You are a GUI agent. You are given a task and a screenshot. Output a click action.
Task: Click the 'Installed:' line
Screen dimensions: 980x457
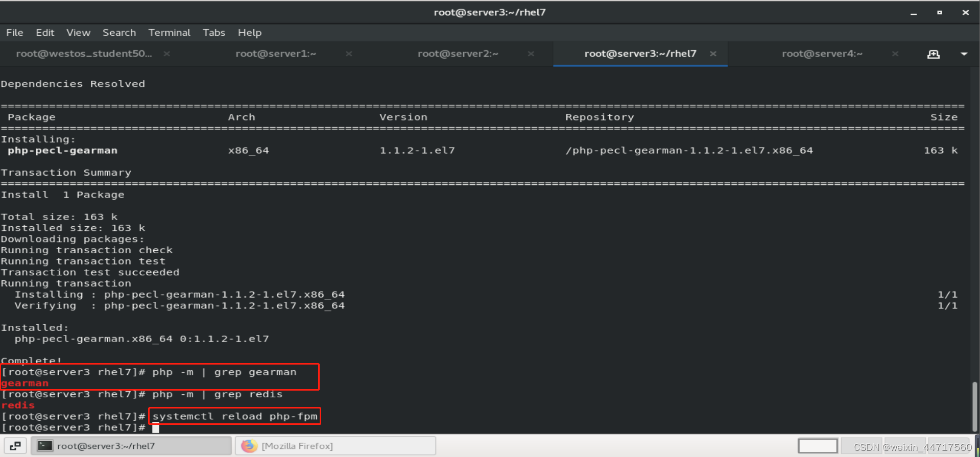tap(35, 328)
